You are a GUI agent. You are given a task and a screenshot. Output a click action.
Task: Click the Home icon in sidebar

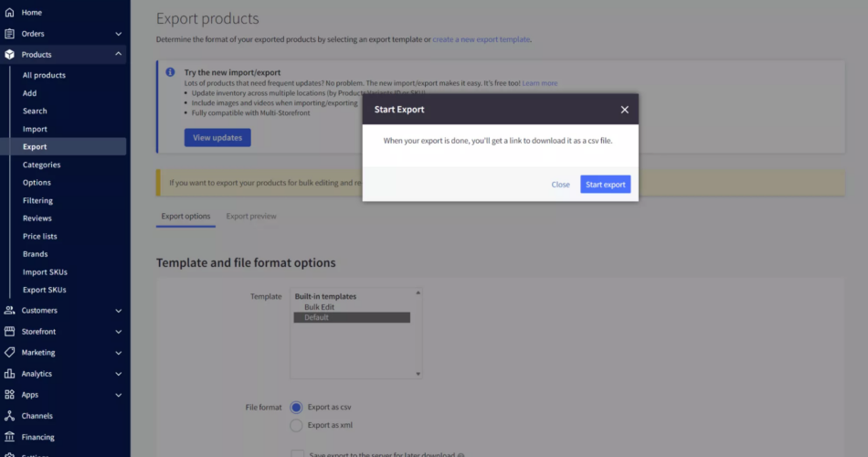point(9,13)
